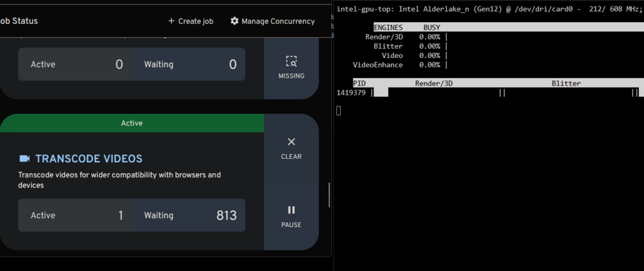This screenshot has width=644, height=271.
Task: Click the jobs panel scrollbar thumb
Action: [x=329, y=194]
